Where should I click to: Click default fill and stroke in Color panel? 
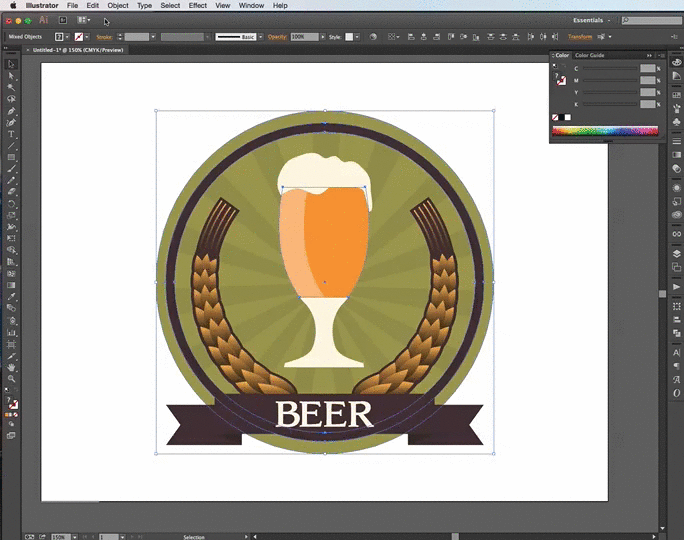[555, 66]
